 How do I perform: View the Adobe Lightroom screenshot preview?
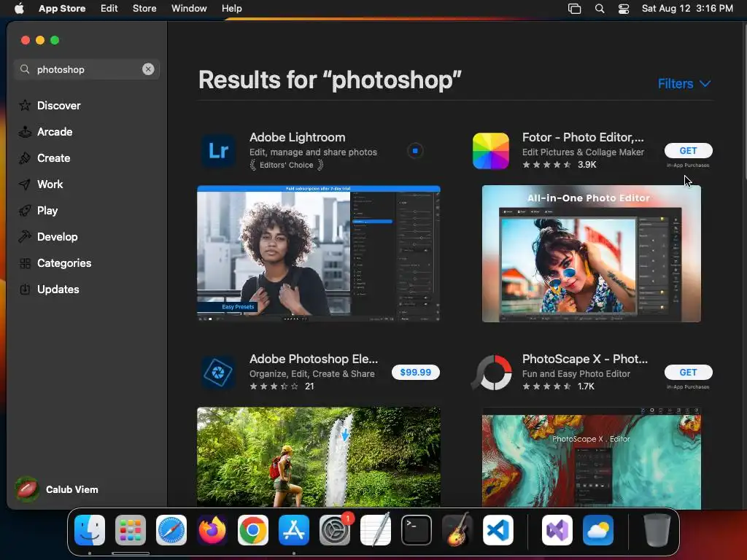319,253
